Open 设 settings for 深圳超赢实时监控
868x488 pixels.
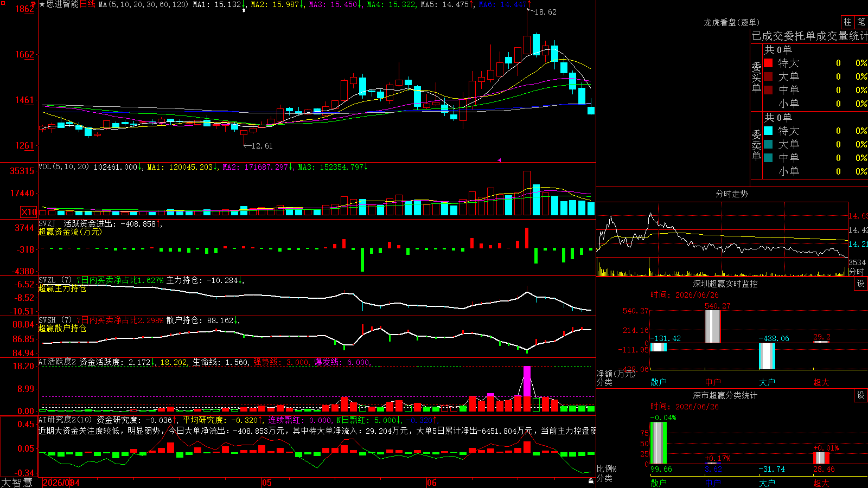pyautogui.click(x=861, y=284)
